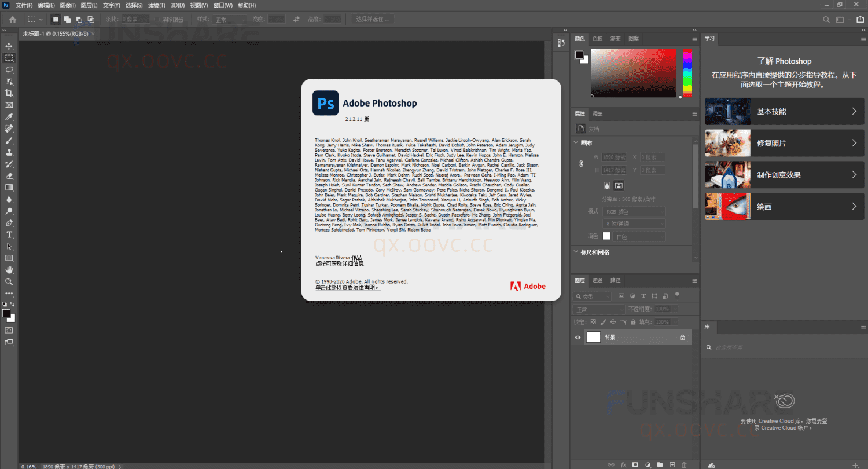
Task: Select the Crop tool
Action: click(x=9, y=93)
